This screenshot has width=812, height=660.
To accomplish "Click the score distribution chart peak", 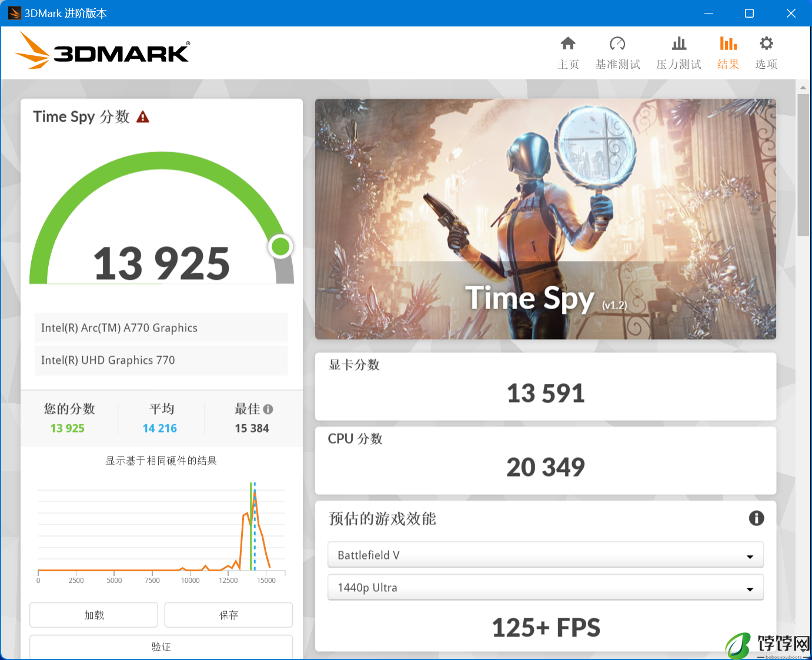I will tap(254, 493).
